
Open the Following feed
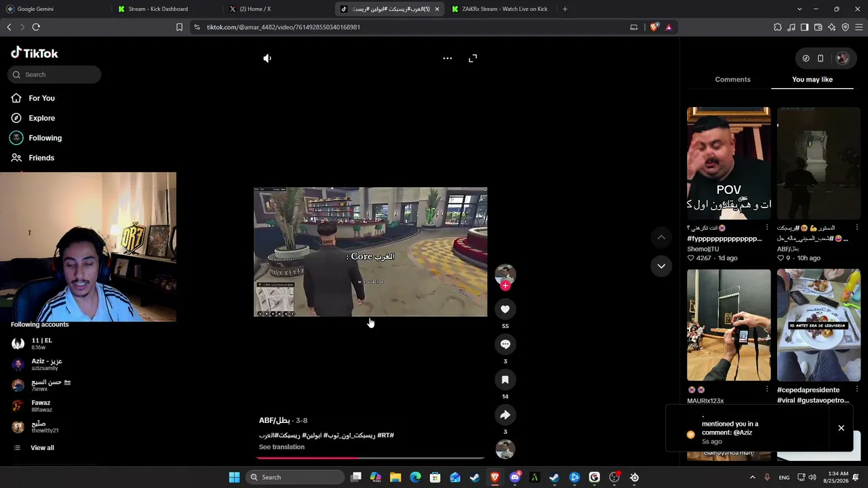(x=45, y=138)
